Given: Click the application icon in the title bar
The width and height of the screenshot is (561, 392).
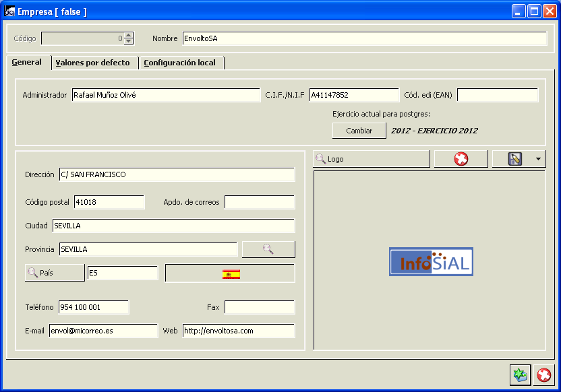Looking at the screenshot, I should (9, 12).
